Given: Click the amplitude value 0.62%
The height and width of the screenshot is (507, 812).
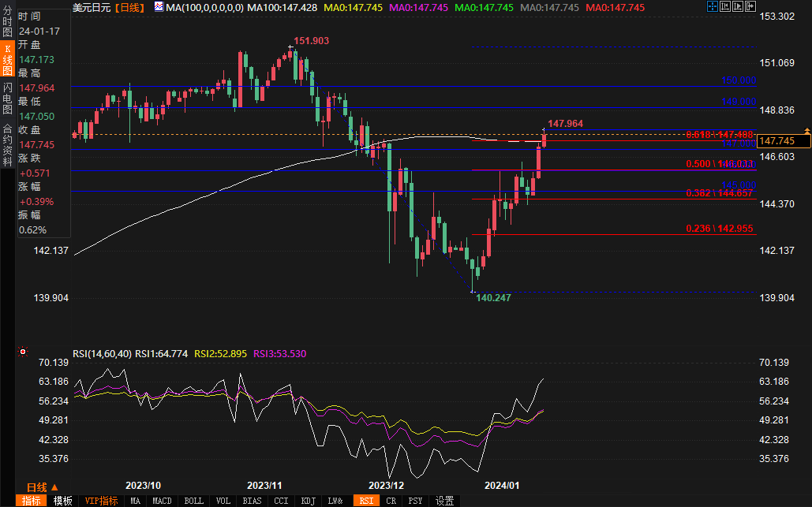Looking at the screenshot, I should pyautogui.click(x=32, y=230).
